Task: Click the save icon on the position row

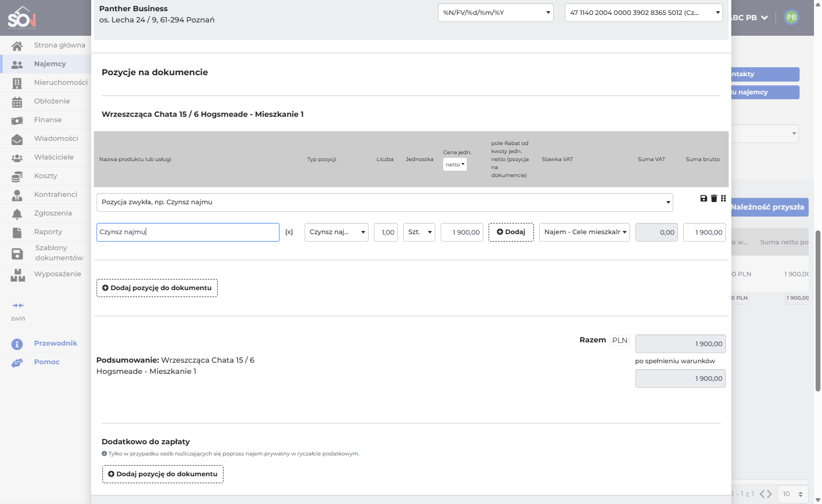Action: click(x=704, y=198)
